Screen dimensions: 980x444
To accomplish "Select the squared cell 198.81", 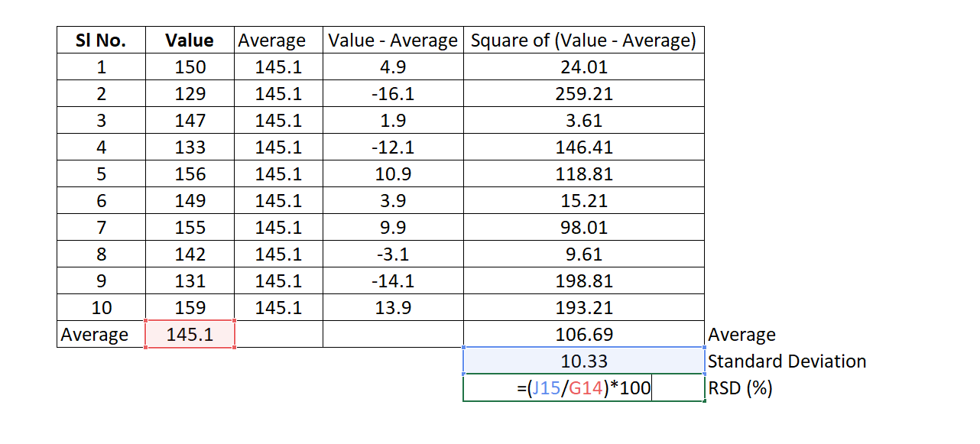I will 583,280.
